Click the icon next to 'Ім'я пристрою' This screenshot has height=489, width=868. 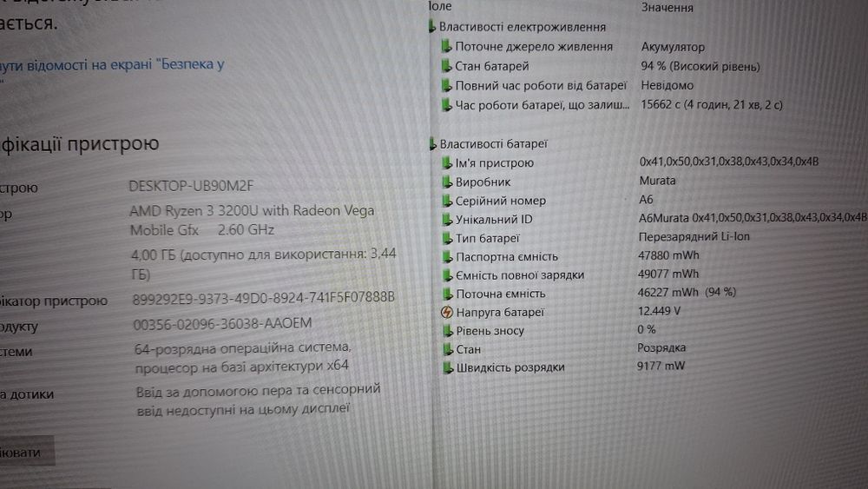(x=447, y=162)
